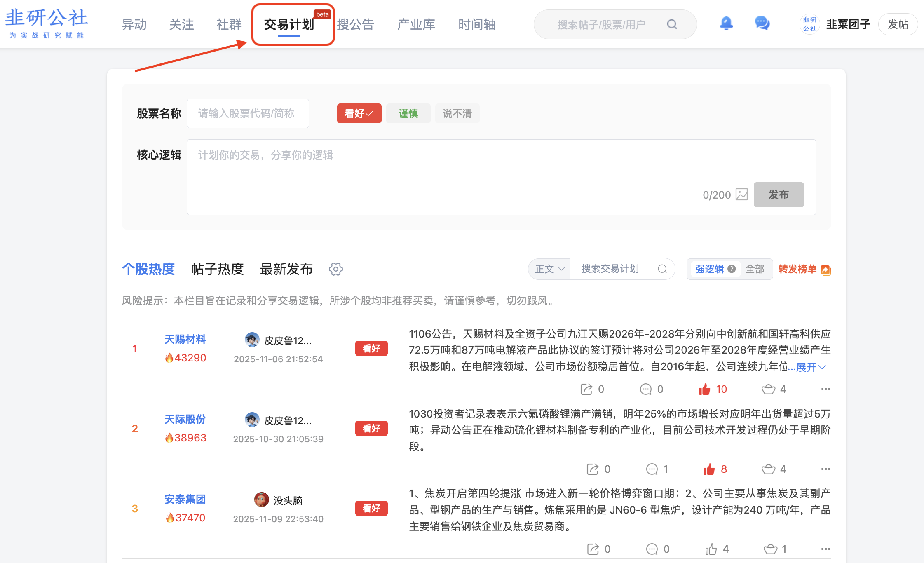Open comments on 安泰集团 post

(x=652, y=549)
